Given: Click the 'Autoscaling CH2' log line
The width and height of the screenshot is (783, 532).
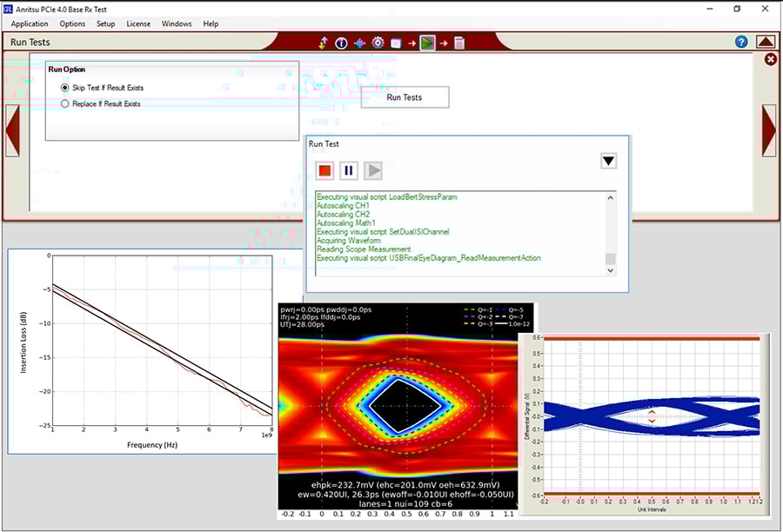Looking at the screenshot, I should pos(344,214).
